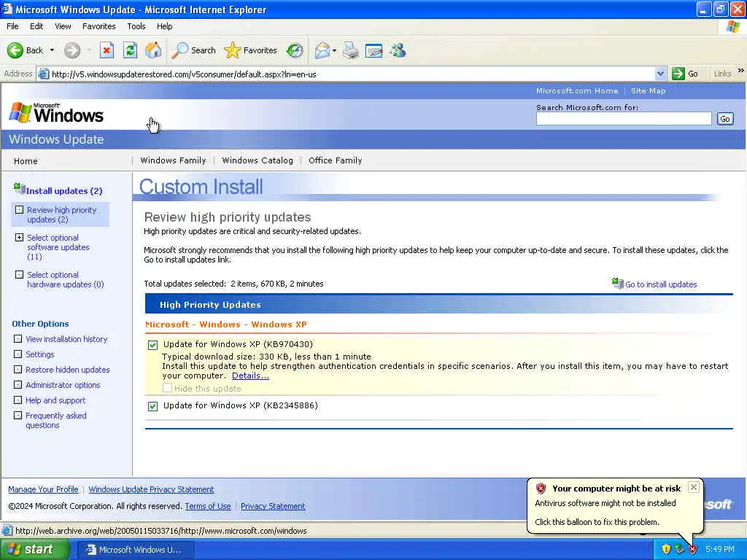The width and height of the screenshot is (747, 560).
Task: Click into Search Microsoft.com field
Action: click(x=624, y=119)
